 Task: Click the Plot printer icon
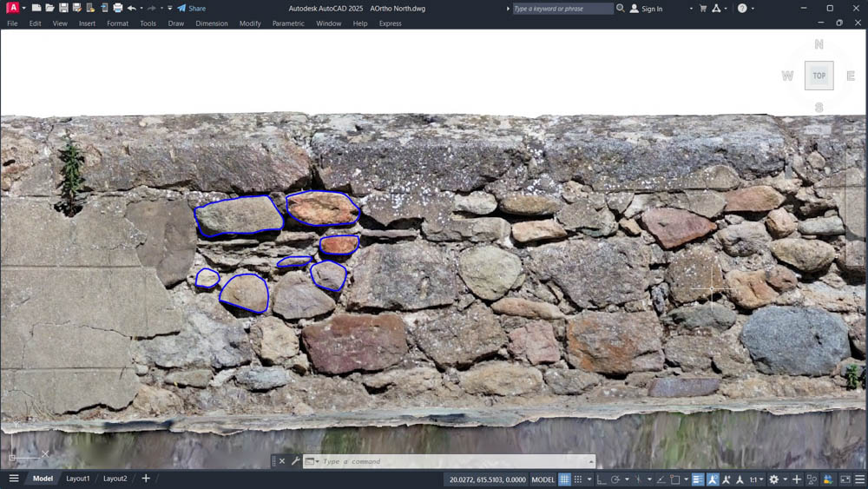coord(117,9)
